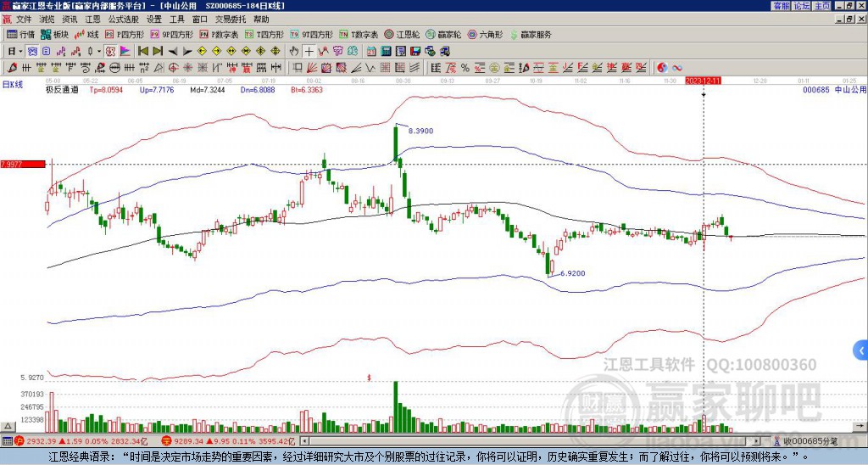The width and height of the screenshot is (868, 465).
Task: Select the hand pan tool
Action: tap(294, 52)
